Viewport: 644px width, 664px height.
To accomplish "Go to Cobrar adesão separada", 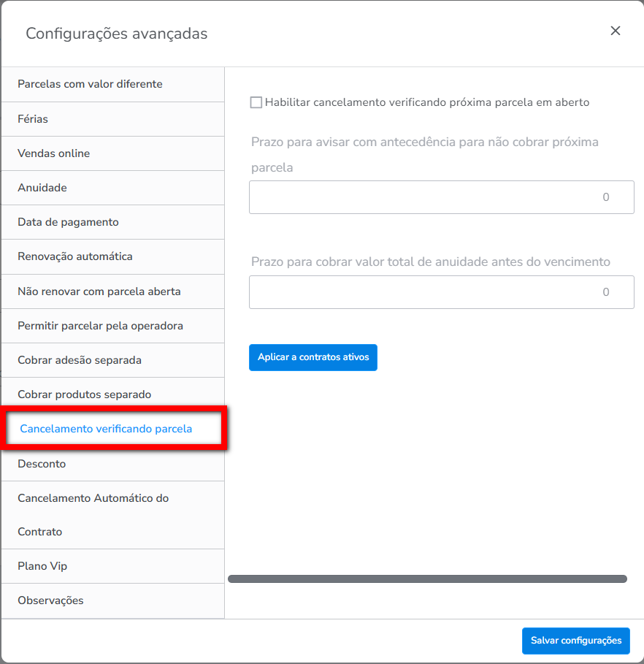I will [80, 360].
